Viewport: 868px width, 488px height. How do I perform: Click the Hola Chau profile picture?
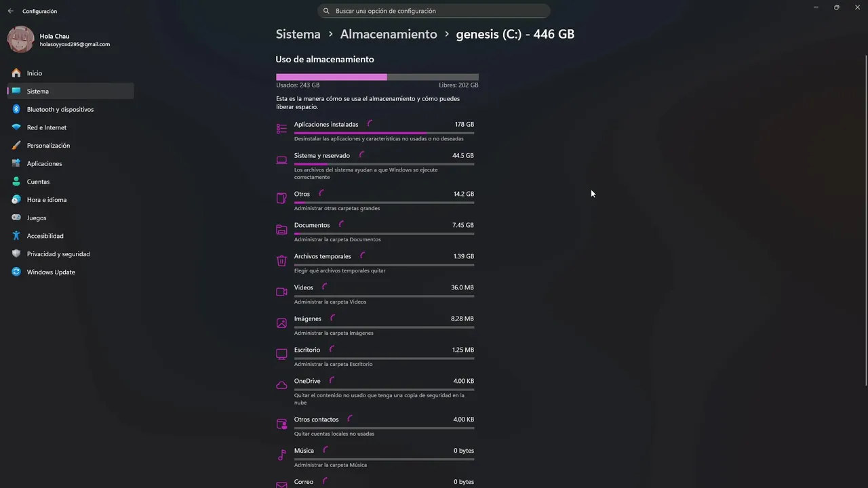[20, 40]
